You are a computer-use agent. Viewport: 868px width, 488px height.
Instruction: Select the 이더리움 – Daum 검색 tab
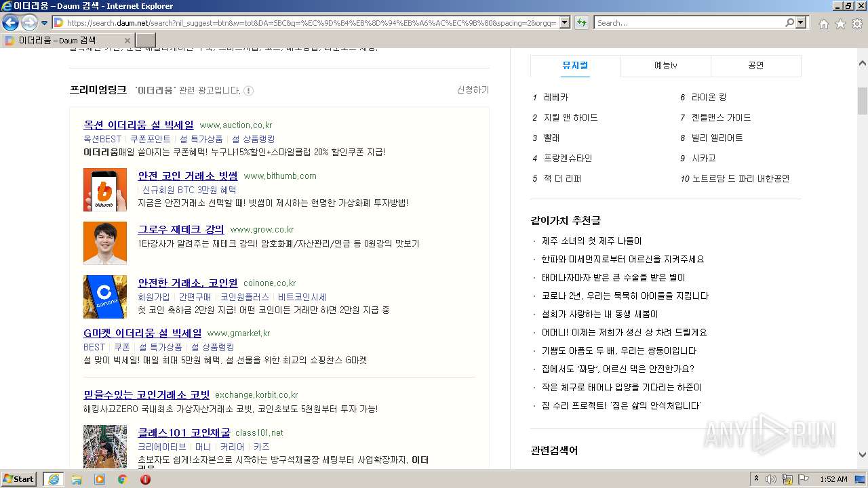point(66,41)
